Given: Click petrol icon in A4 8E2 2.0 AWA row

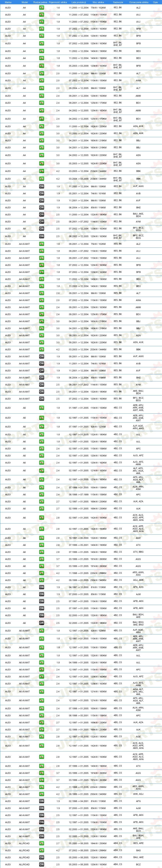Looking at the screenshot, I should (41, 80).
